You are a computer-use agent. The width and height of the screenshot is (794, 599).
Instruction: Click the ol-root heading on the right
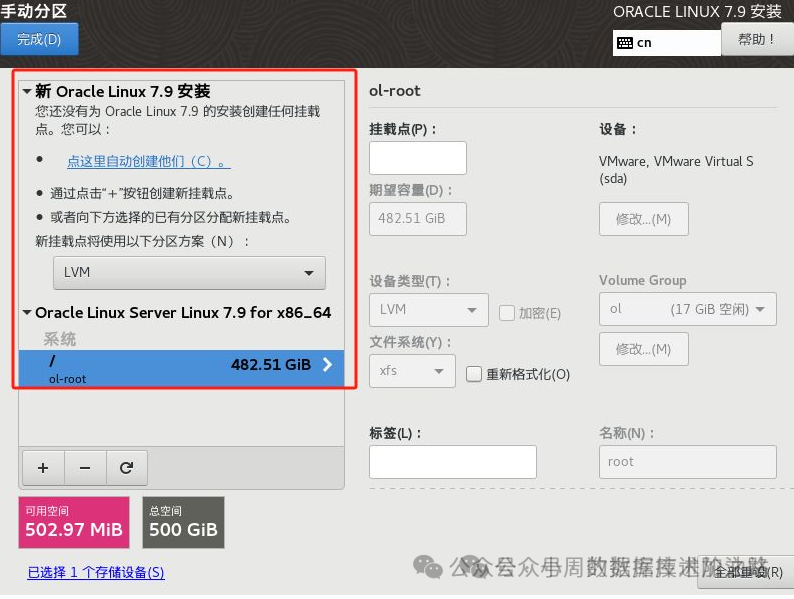coord(394,91)
